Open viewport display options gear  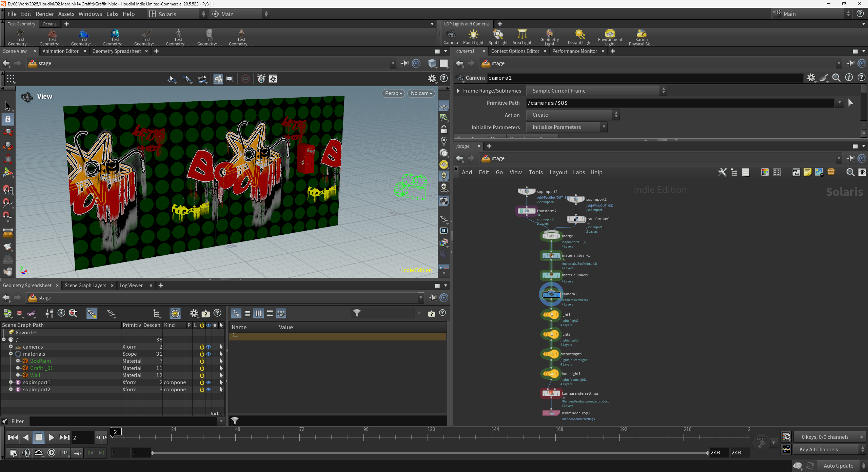pos(432,79)
